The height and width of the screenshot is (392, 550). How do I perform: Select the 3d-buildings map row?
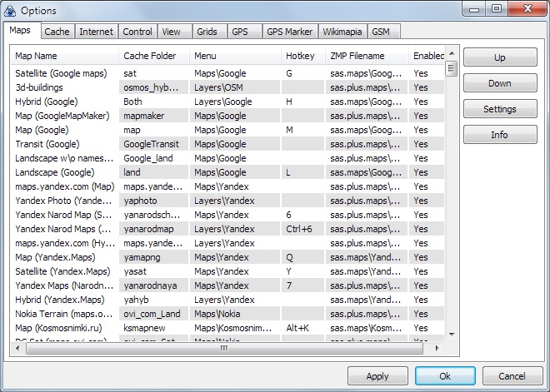tap(65, 87)
